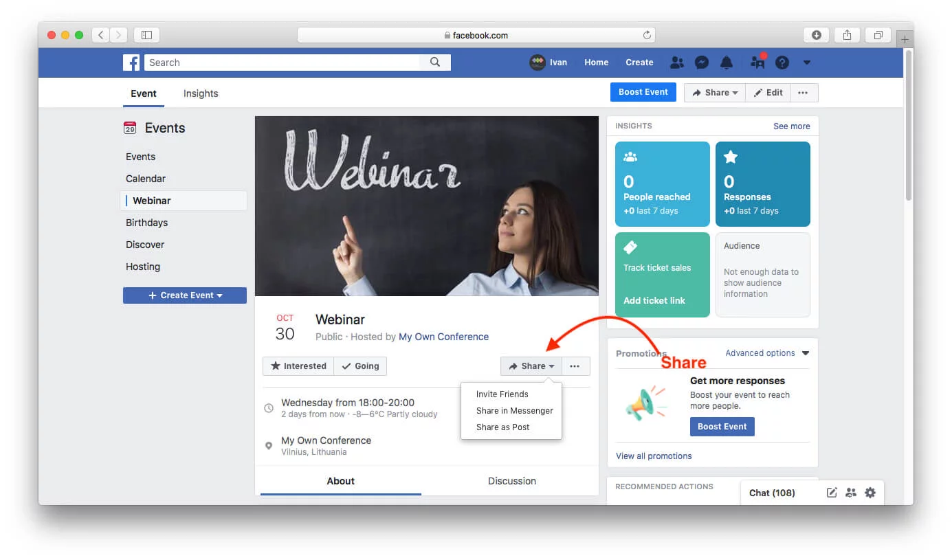View your friend requests icon
Screen dimensions: 952x560
click(677, 63)
